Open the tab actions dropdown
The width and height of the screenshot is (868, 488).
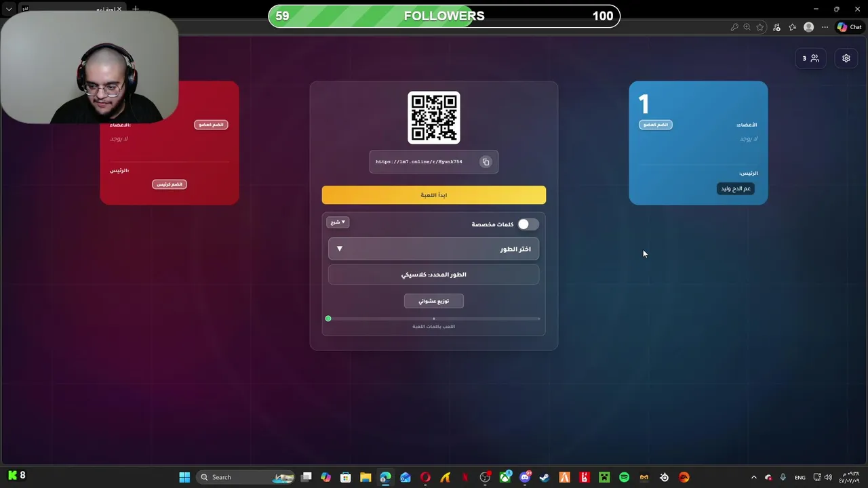pyautogui.click(x=9, y=9)
